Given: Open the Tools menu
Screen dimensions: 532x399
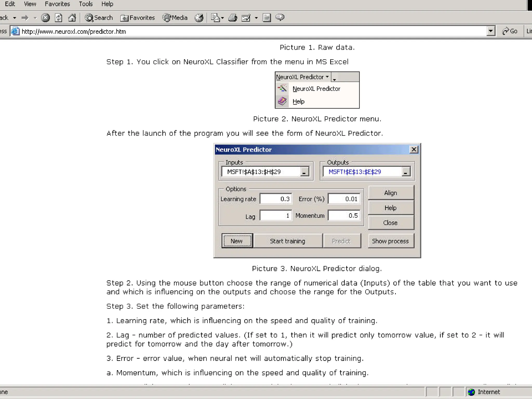Looking at the screenshot, I should click(86, 4).
